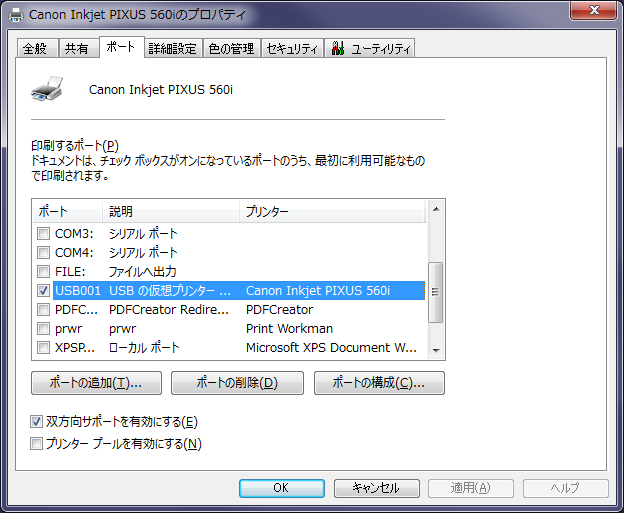Close the properties dialog window
Viewport: 624px width, 513px height.
(593, 10)
